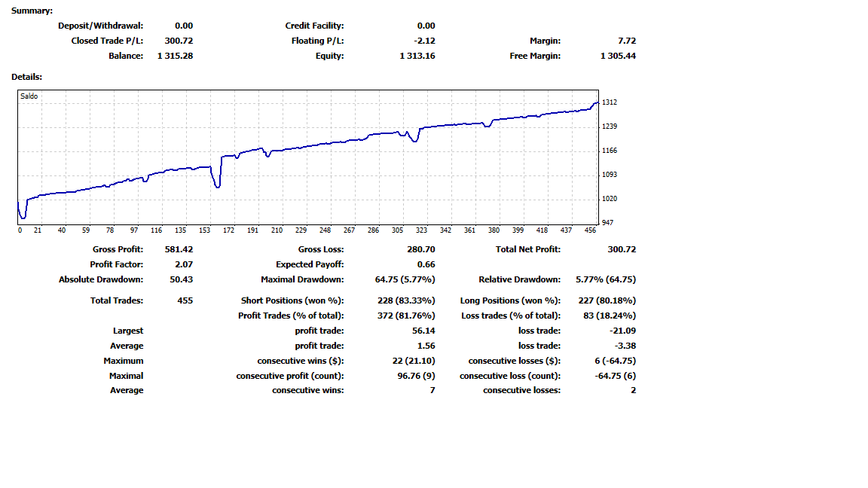Click the 229 tick on the chart's horizontal axis
The image size is (868, 488).
point(301,230)
